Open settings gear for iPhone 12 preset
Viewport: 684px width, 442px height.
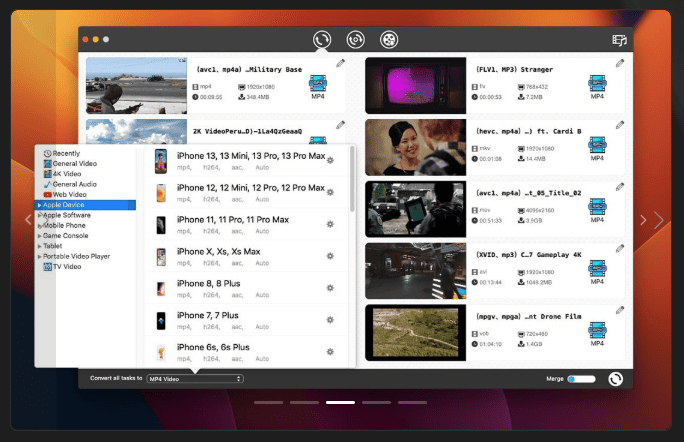point(330,192)
